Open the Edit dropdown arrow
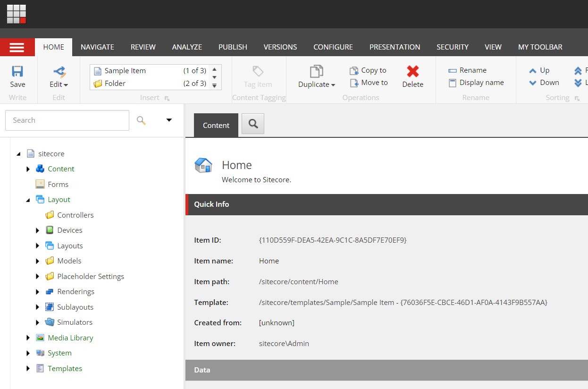588x389 pixels. click(66, 85)
